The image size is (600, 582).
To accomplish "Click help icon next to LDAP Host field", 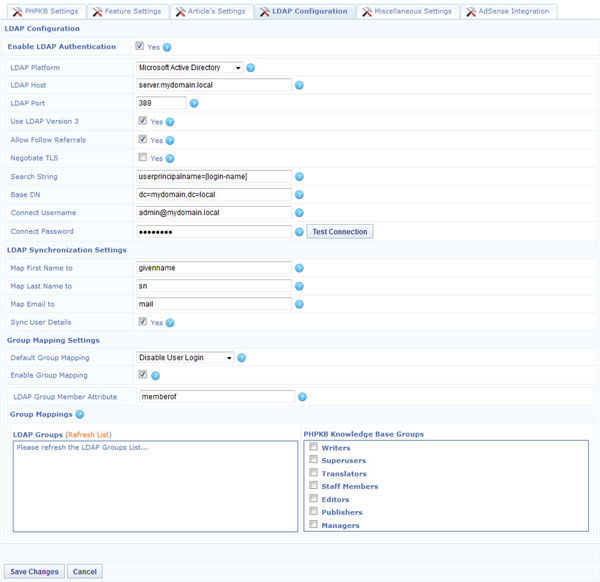I will coord(299,85).
